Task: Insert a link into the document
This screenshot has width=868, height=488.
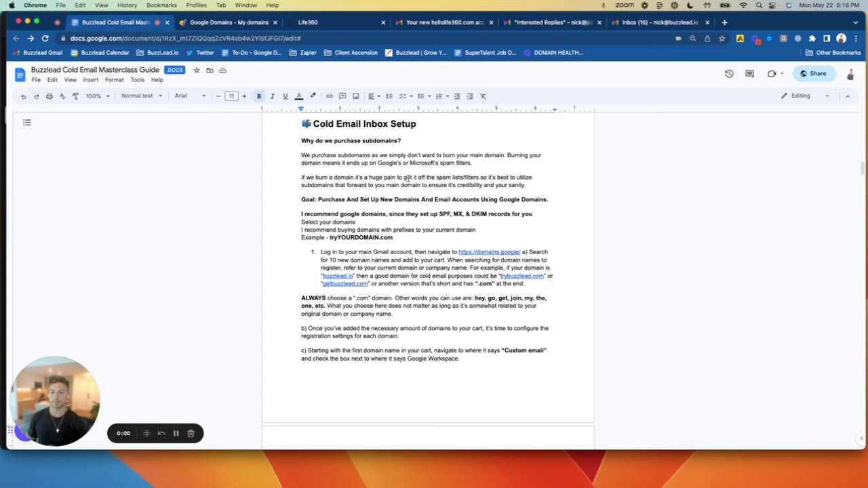Action: tap(329, 96)
